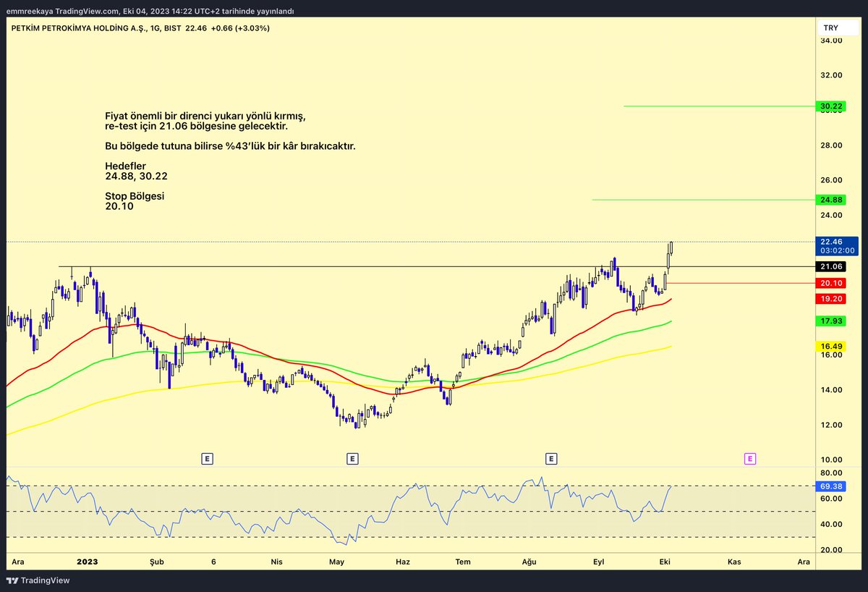The width and height of the screenshot is (868, 592).
Task: Click the E earnings marker below August
Action: tap(551, 458)
